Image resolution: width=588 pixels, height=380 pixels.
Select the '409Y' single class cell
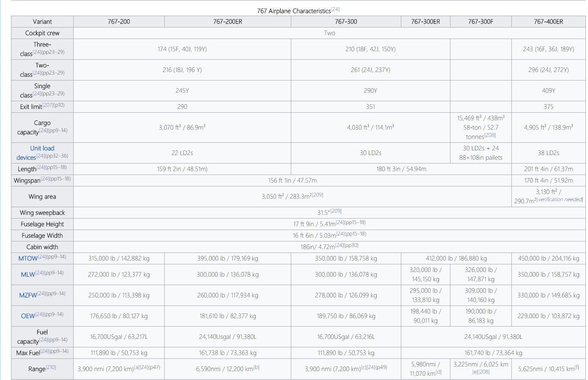click(549, 91)
